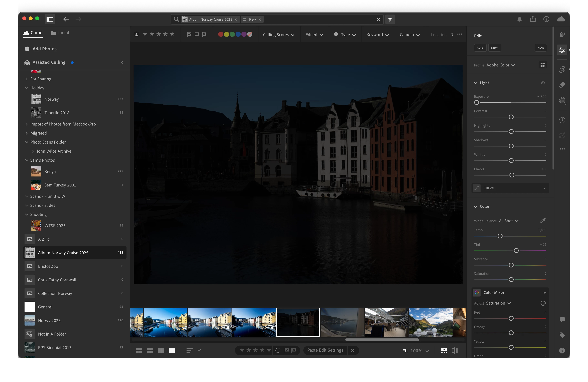
Task: Browse profiles with the grid icon
Action: (542, 65)
